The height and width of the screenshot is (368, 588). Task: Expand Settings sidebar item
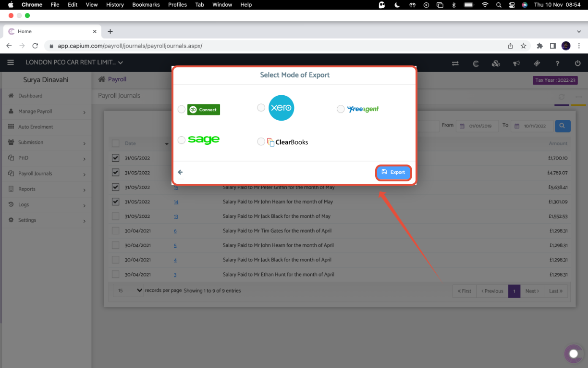point(46,220)
